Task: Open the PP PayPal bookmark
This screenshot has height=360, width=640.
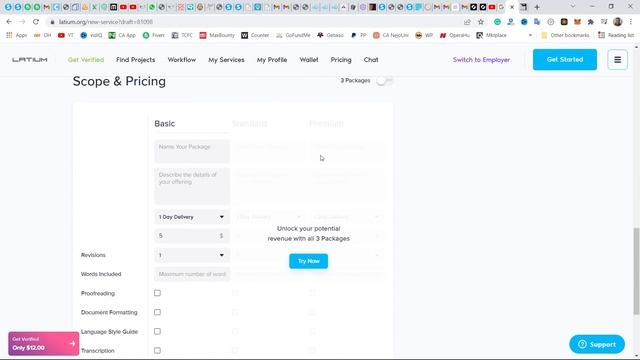Action: (x=359, y=36)
